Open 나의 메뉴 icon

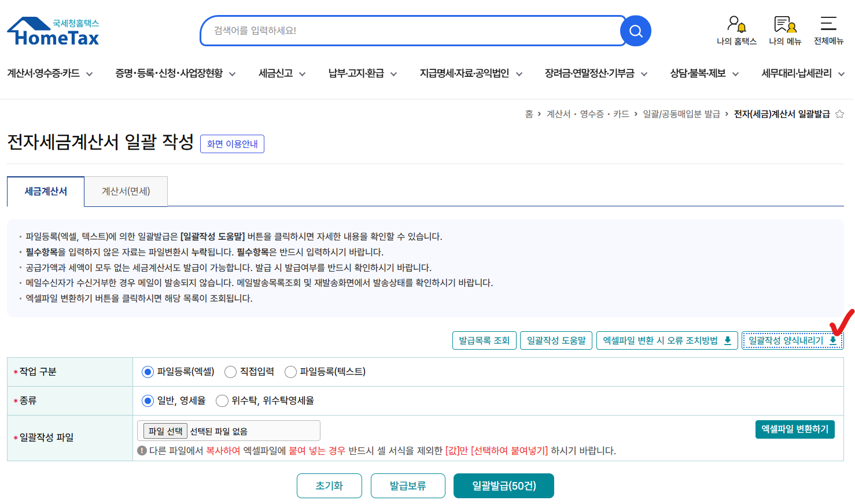coord(785,31)
